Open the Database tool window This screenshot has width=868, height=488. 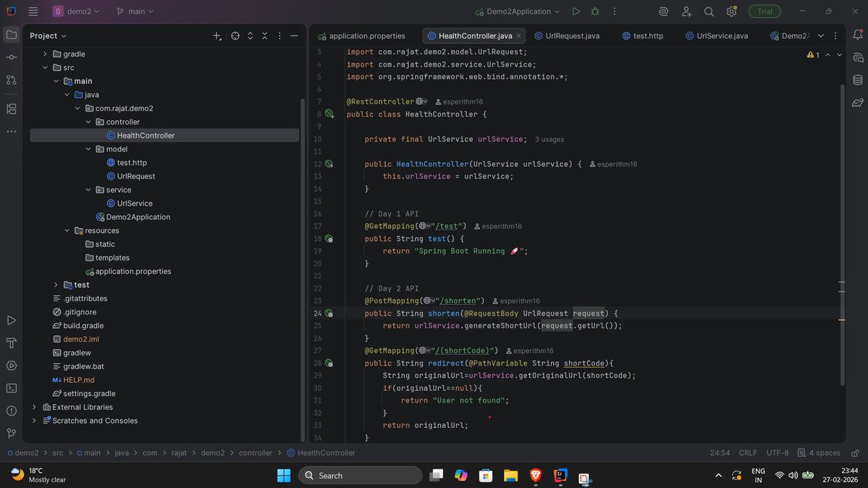click(x=857, y=80)
